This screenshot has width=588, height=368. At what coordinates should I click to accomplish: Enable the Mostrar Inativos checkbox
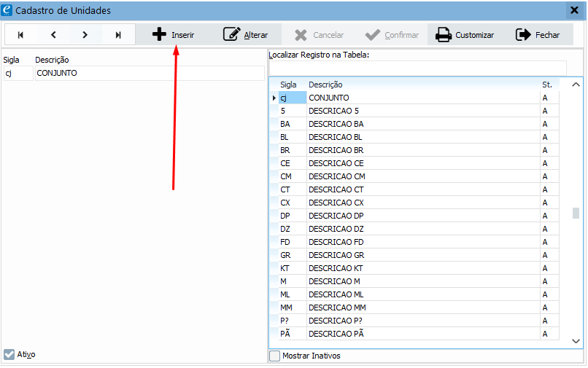pyautogui.click(x=275, y=356)
